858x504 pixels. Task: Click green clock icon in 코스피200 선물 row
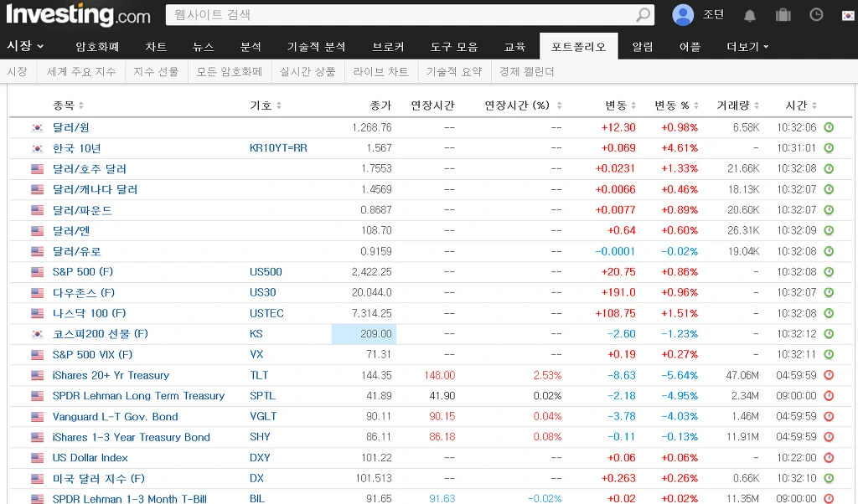tap(829, 334)
